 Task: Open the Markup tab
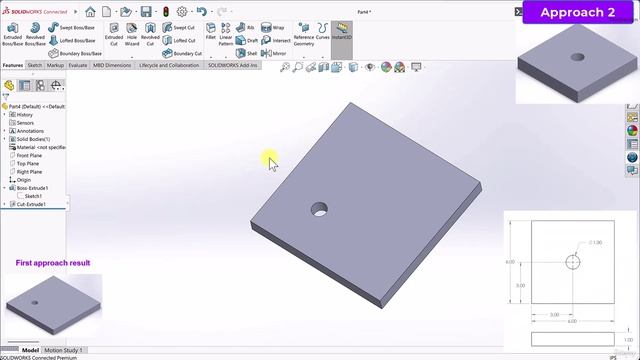[x=55, y=65]
